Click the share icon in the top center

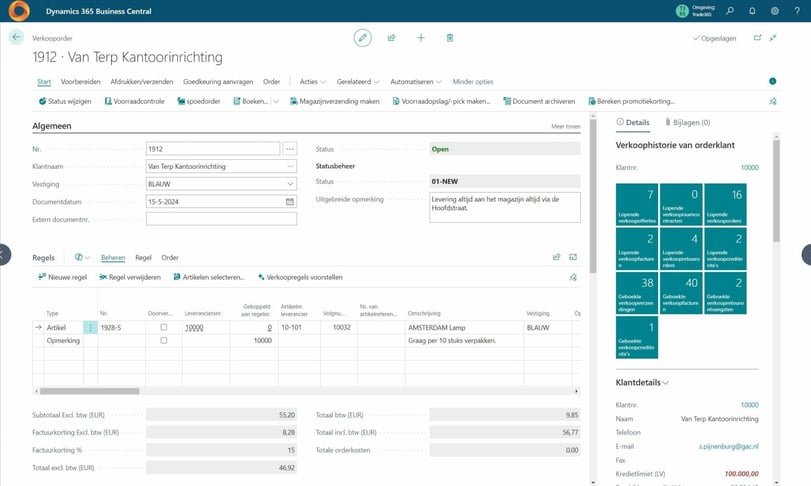[392, 38]
